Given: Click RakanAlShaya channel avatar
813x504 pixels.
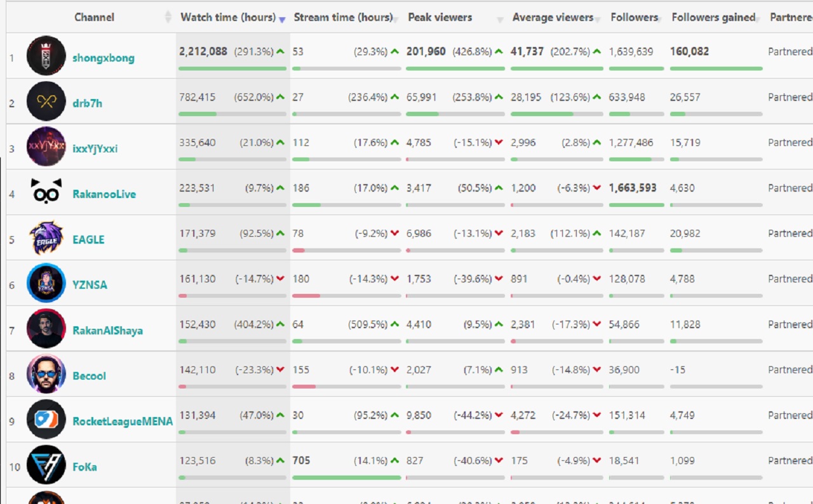Looking at the screenshot, I should tap(46, 328).
